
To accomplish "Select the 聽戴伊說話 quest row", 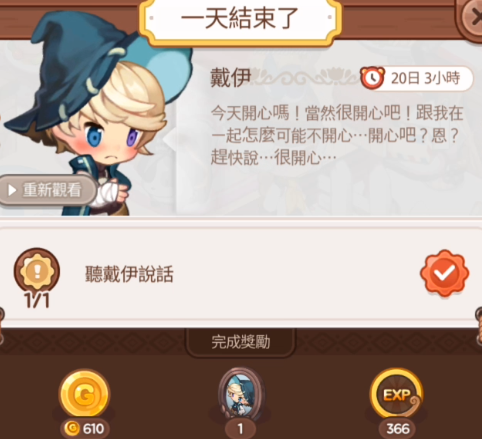I will coord(241,273).
